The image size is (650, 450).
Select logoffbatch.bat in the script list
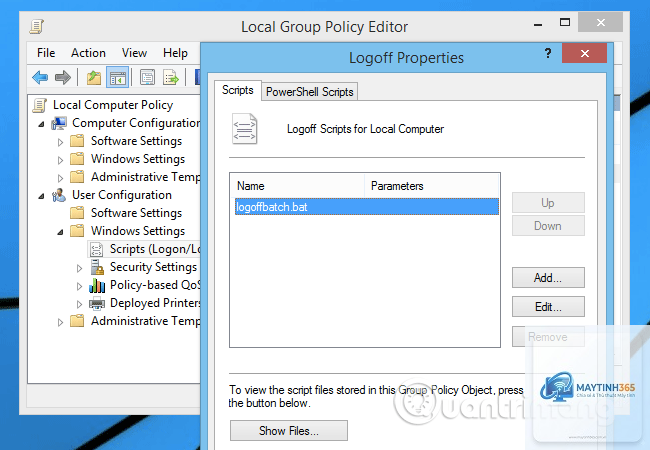[366, 207]
